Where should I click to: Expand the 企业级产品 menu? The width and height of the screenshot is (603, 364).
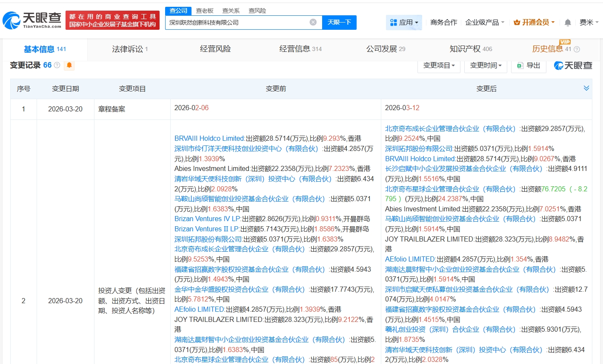[x=485, y=23]
